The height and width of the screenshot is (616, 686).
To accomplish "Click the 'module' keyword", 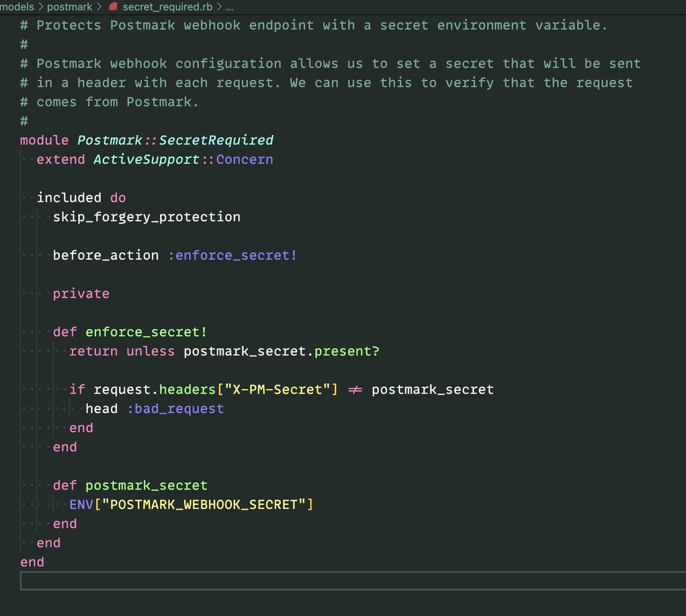I will coord(45,140).
